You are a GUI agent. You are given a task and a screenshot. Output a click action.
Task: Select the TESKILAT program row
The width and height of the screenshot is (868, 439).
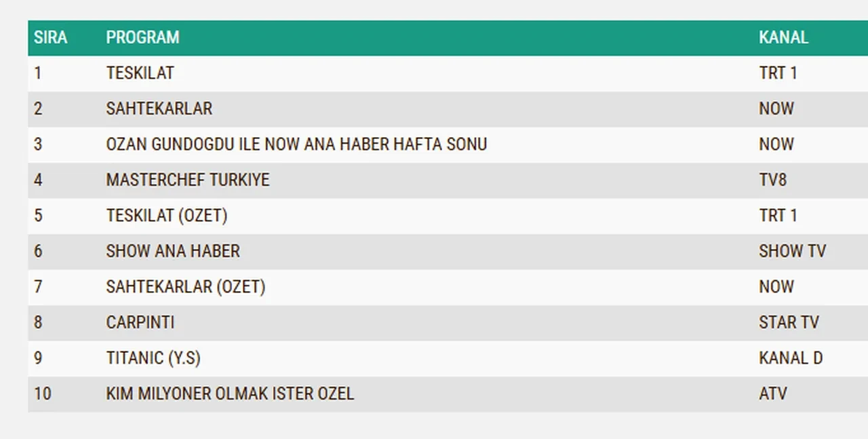tap(140, 73)
